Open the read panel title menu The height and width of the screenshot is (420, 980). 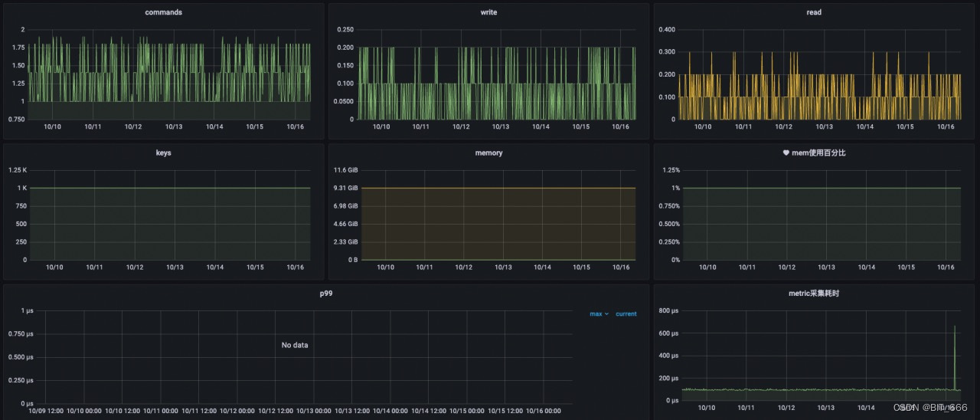[x=814, y=12]
